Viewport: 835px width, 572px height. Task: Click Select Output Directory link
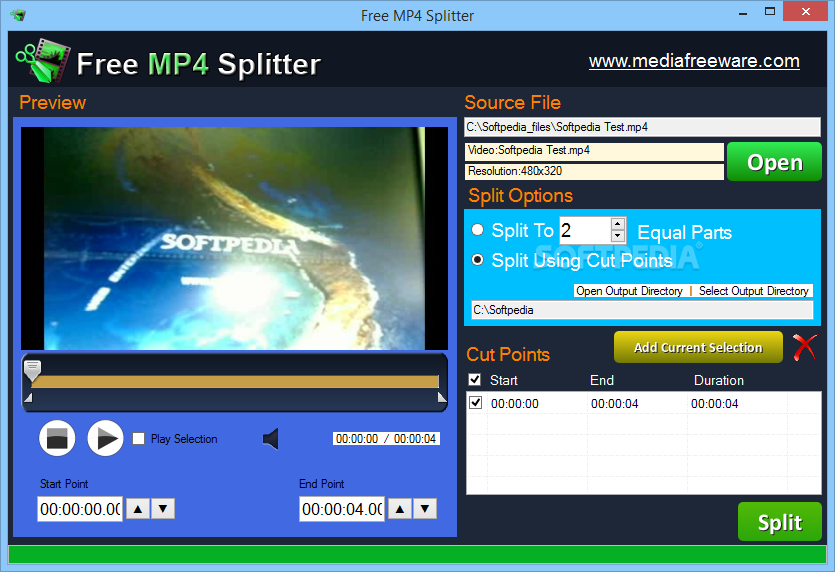pyautogui.click(x=754, y=291)
